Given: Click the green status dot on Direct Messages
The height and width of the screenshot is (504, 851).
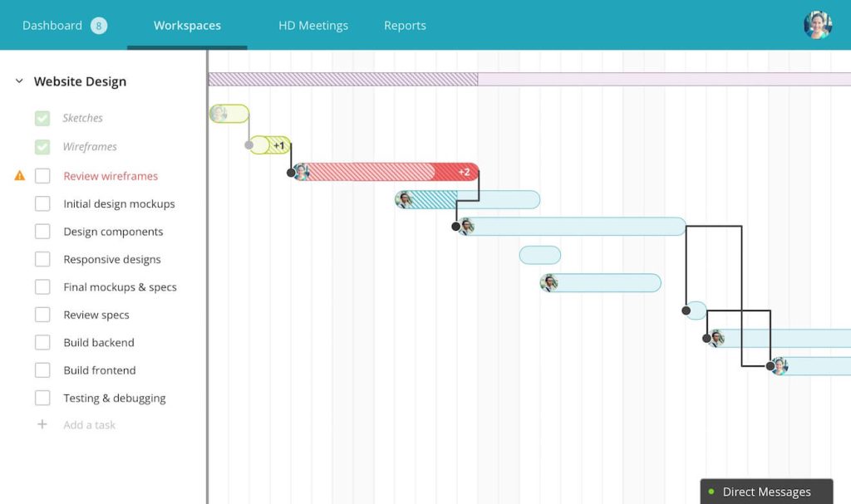Looking at the screenshot, I should [x=711, y=491].
